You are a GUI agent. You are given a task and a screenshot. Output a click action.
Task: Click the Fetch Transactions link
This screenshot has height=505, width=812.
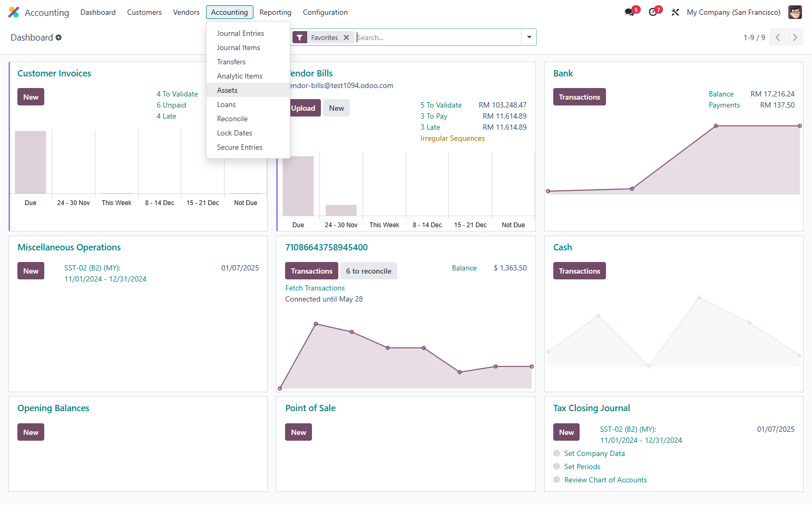[x=315, y=288]
